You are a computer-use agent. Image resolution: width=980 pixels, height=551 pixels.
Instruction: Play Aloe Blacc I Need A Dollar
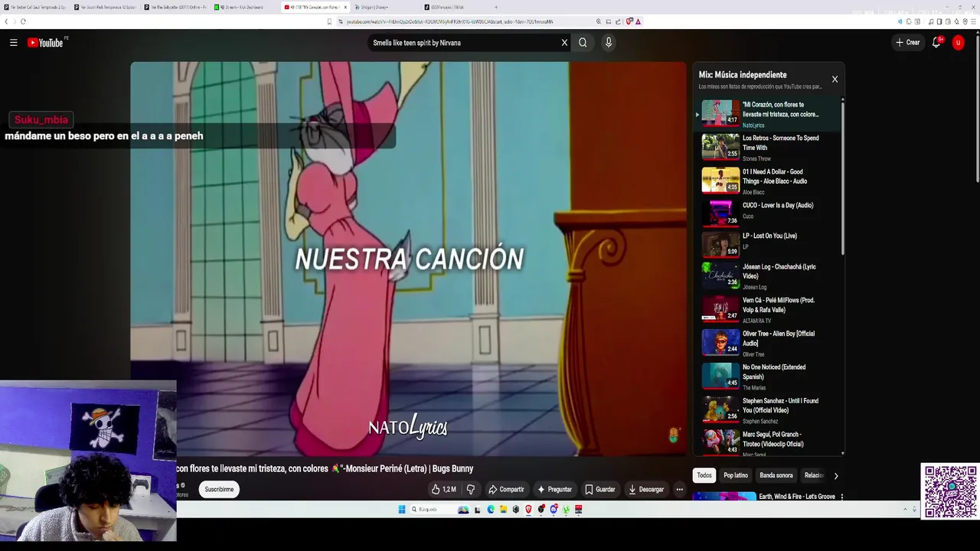point(770,181)
